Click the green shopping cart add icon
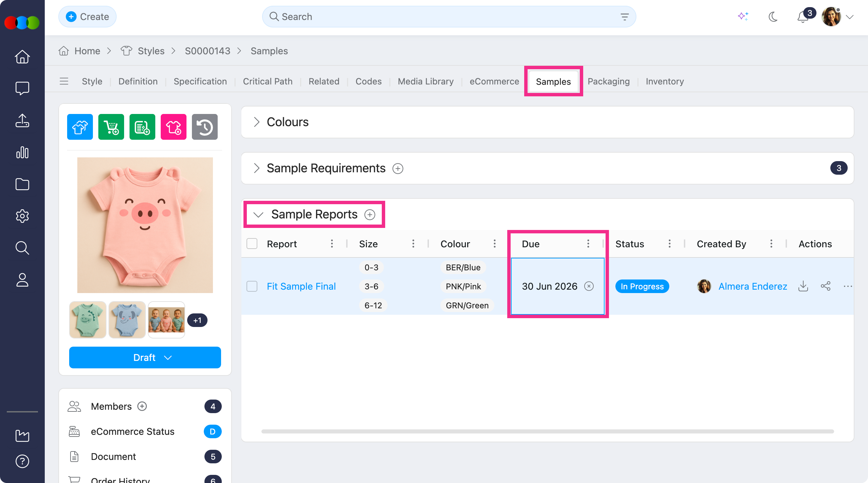The image size is (868, 483). pyautogui.click(x=111, y=127)
